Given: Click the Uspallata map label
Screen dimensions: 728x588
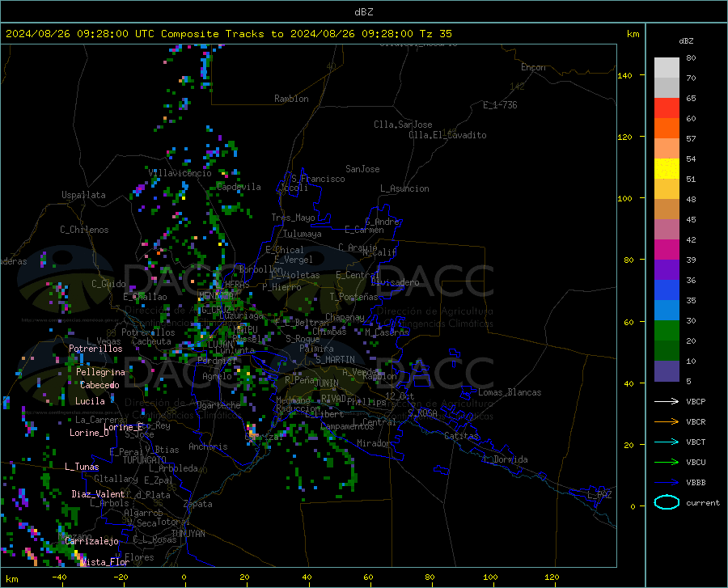Looking at the screenshot, I should tap(83, 195).
